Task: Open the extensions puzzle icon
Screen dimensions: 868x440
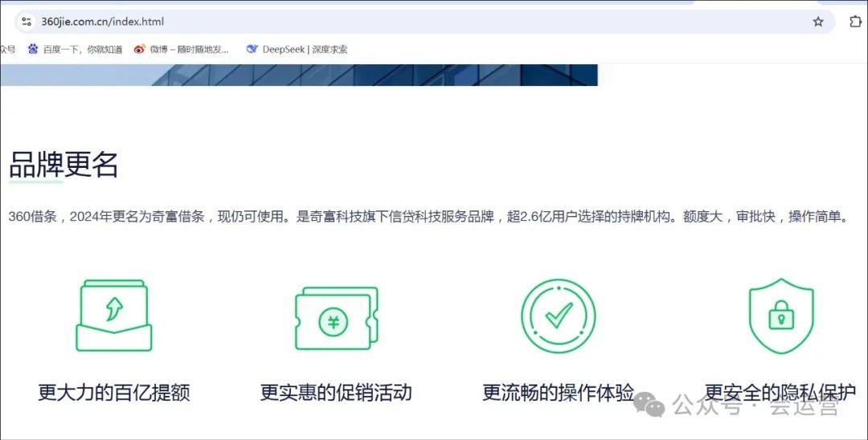Action: click(x=855, y=21)
